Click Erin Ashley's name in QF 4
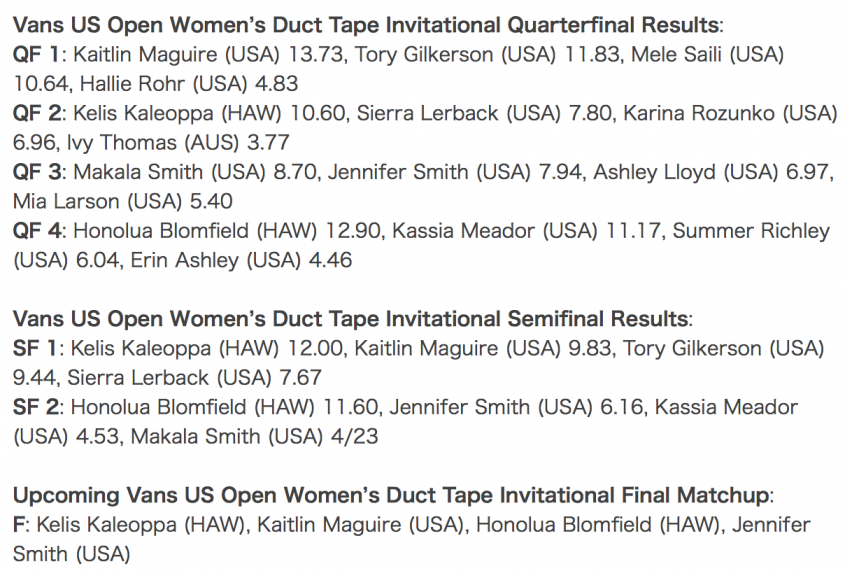This screenshot has height=571, width=845. [x=184, y=260]
